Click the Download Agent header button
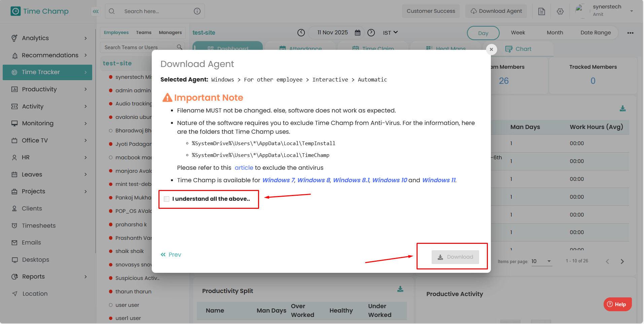644x324 pixels. 496,11
